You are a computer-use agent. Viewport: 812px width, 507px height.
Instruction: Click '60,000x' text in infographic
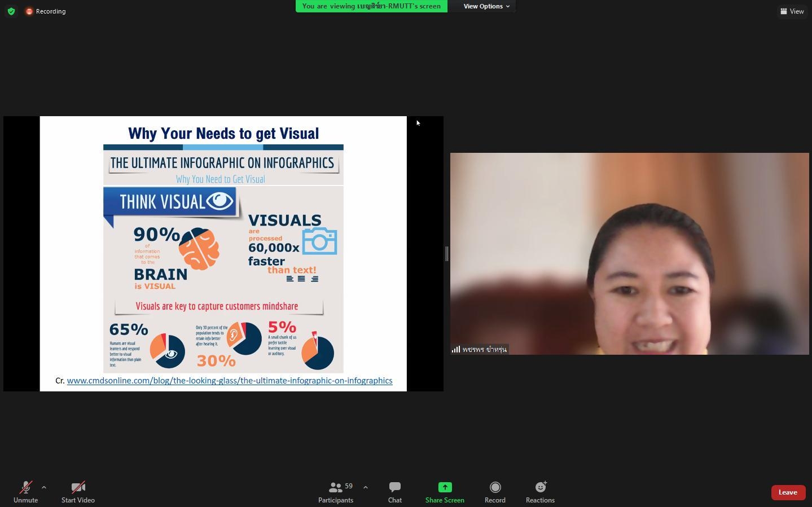tap(274, 248)
